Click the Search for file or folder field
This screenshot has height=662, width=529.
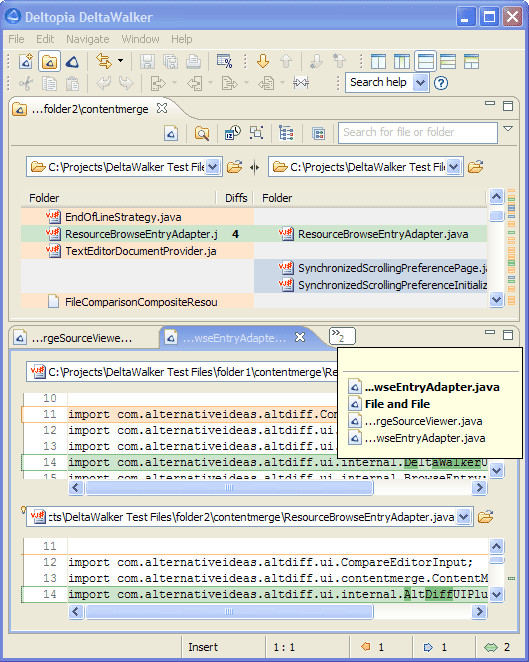[418, 133]
